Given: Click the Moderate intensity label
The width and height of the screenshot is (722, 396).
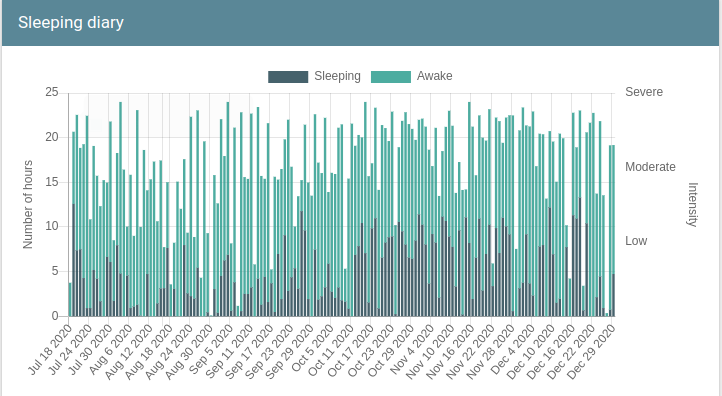Looking at the screenshot, I should 650,167.
